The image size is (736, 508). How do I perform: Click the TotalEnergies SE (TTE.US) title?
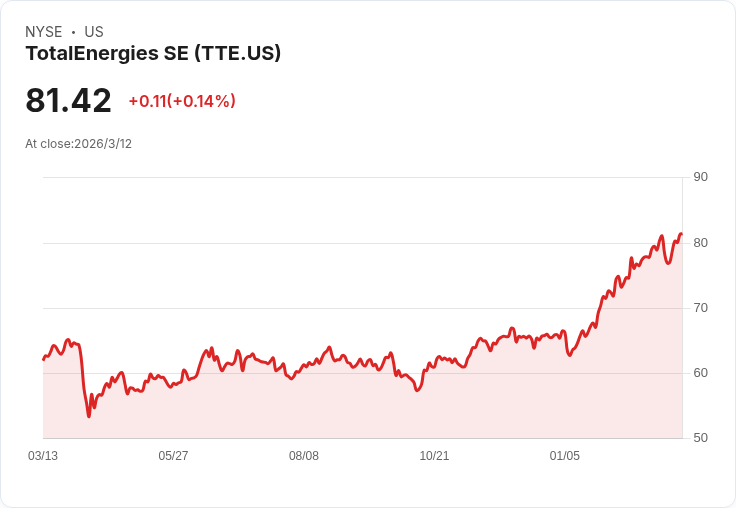coord(153,53)
